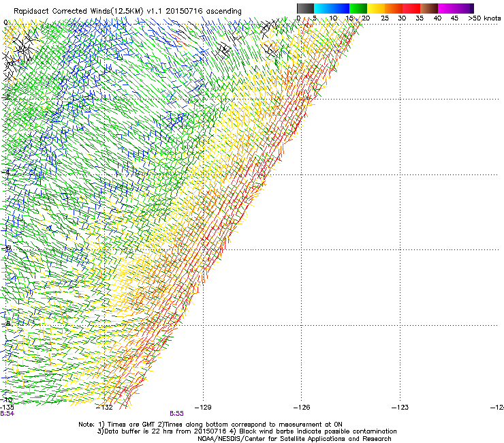
Task: Click the green 15-20 knots color segment
Action: tap(358, 8)
